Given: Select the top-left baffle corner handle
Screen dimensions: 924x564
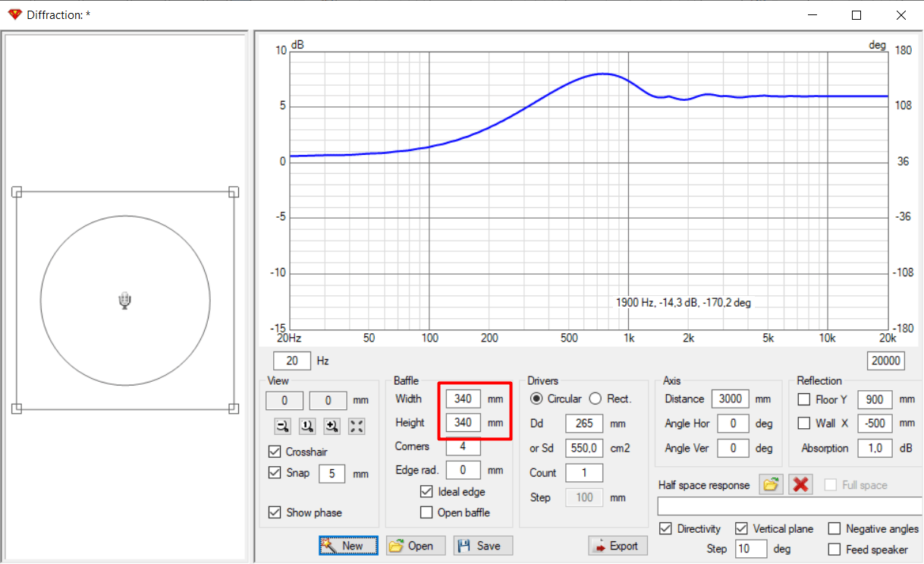Looking at the screenshot, I should tap(17, 192).
